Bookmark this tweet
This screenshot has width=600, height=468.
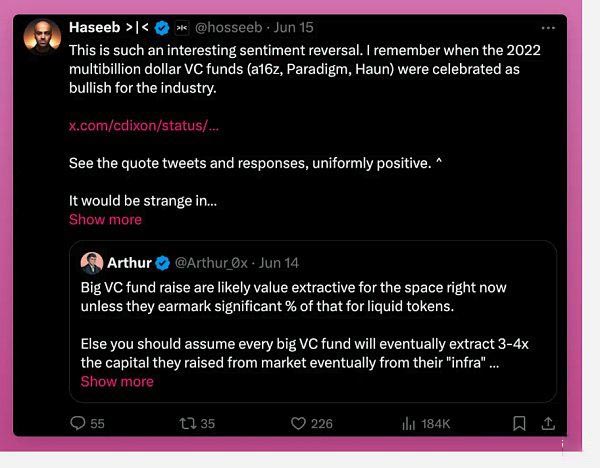click(519, 424)
